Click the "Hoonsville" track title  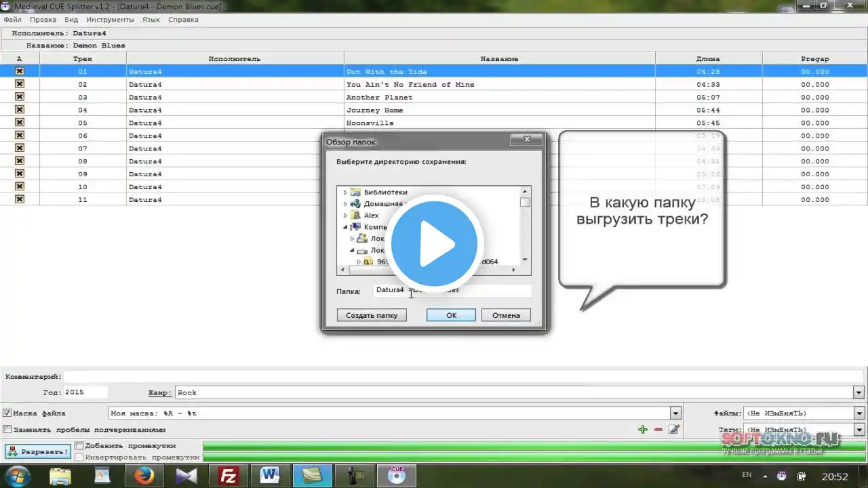pyautogui.click(x=370, y=123)
